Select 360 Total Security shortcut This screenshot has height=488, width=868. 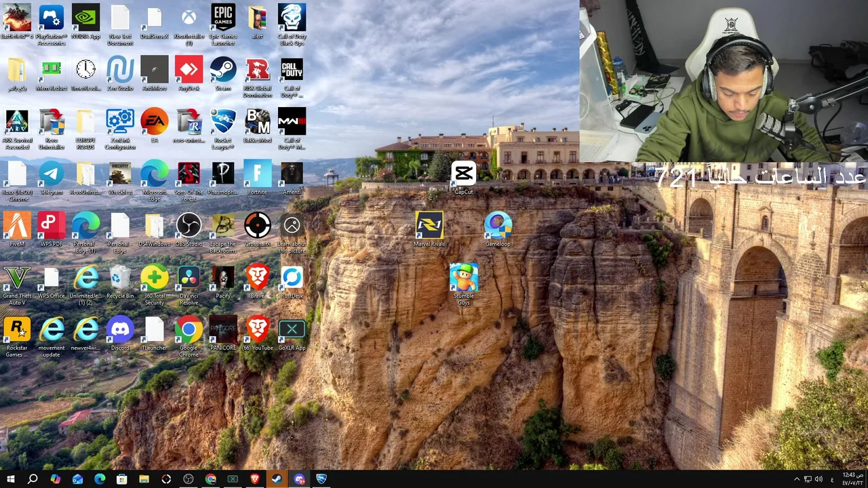(155, 285)
